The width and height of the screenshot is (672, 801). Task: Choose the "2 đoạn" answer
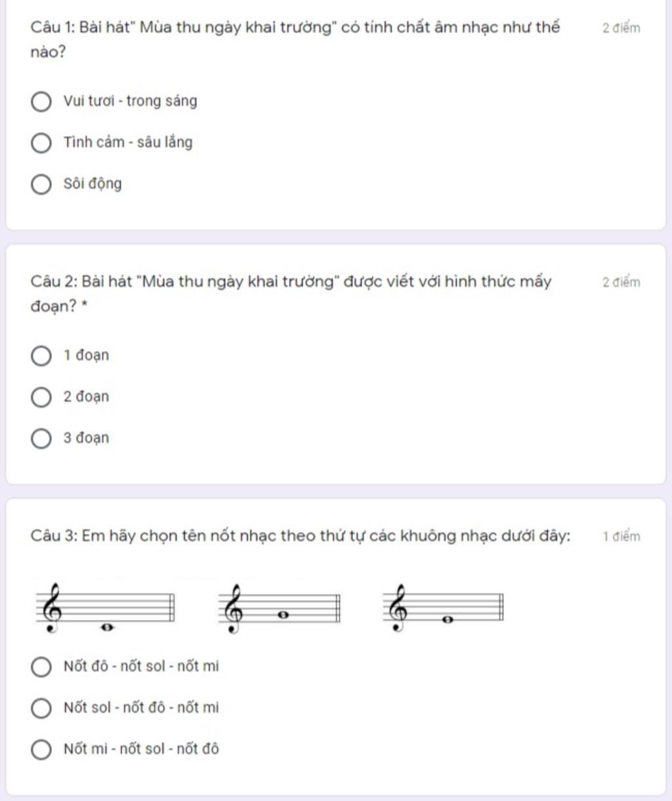click(x=41, y=398)
